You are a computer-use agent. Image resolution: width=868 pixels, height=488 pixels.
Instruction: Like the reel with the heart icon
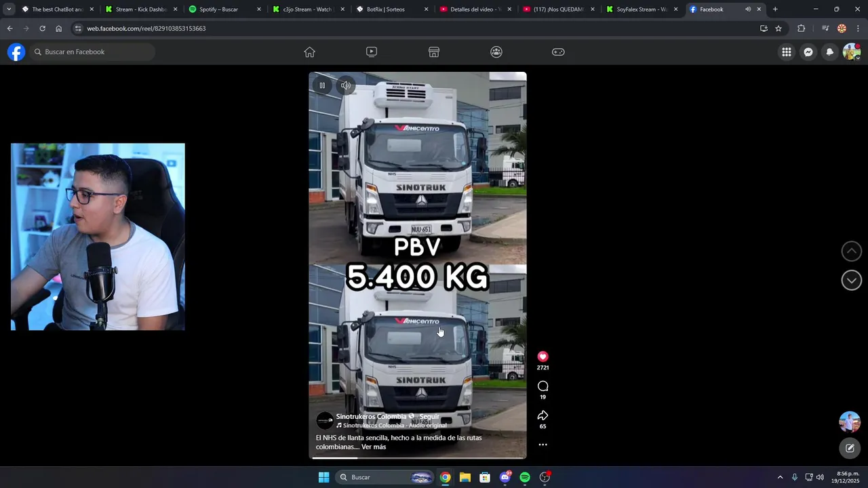(542, 357)
